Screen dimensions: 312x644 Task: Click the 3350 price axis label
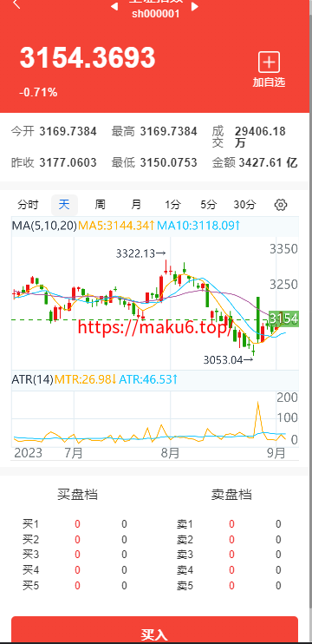tap(283, 249)
